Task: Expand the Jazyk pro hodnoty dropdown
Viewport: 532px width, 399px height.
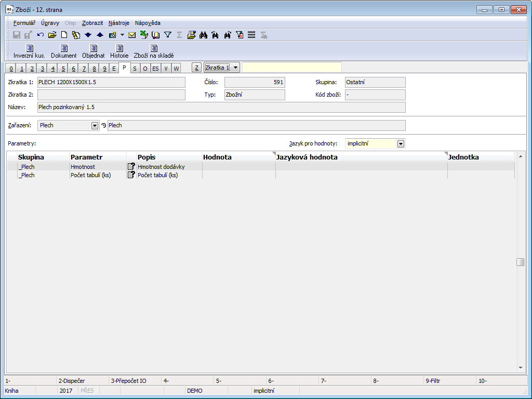Action: (401, 143)
